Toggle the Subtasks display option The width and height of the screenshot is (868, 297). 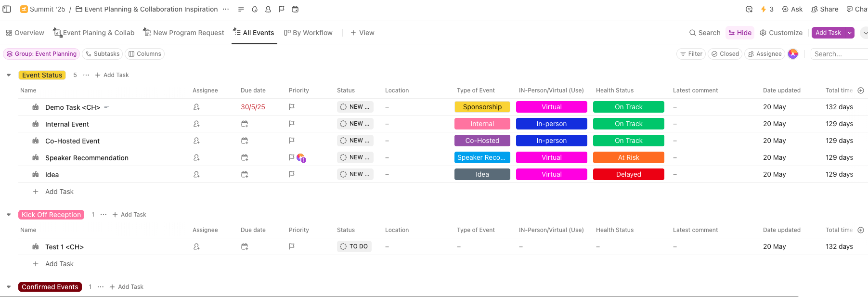click(x=102, y=54)
